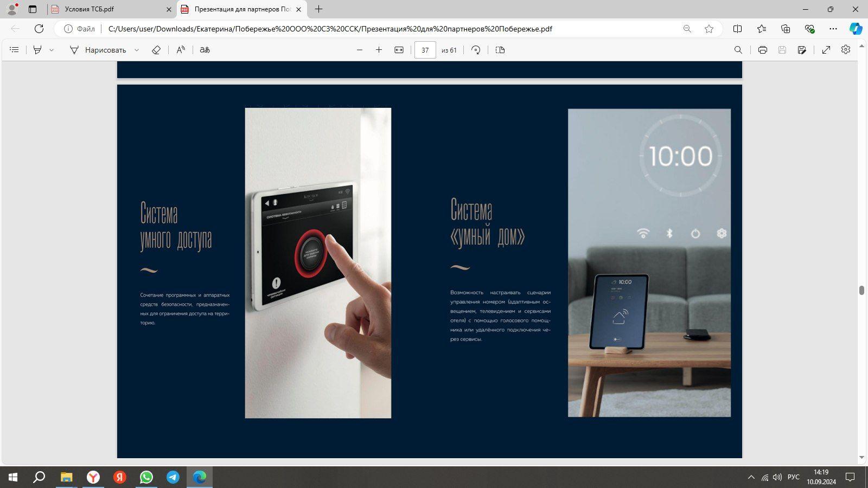The image size is (868, 488).
Task: Open a new browser tab
Action: (x=318, y=9)
